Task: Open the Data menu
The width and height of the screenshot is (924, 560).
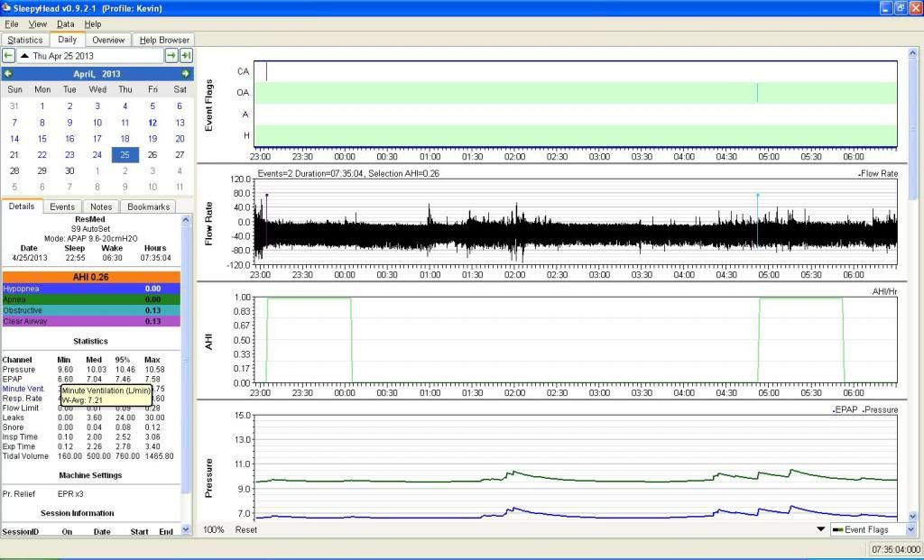Action: (65, 24)
